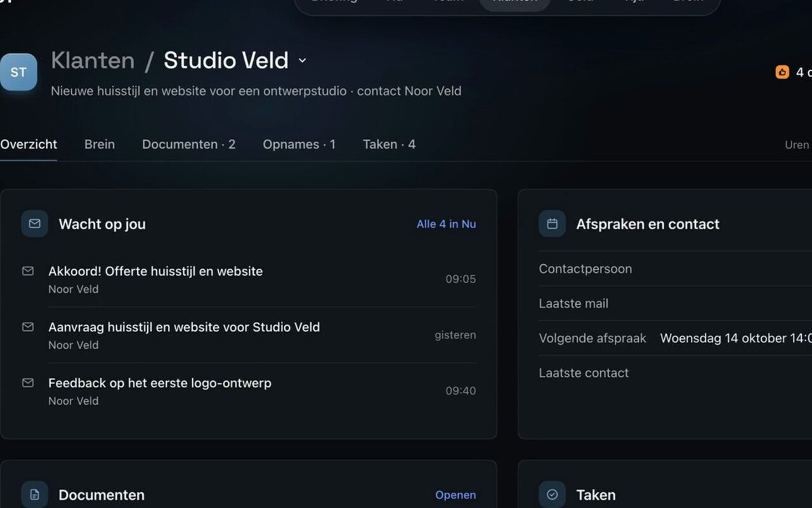The image size is (812, 508).
Task: Open the Documenten · 2 tab
Action: click(188, 144)
